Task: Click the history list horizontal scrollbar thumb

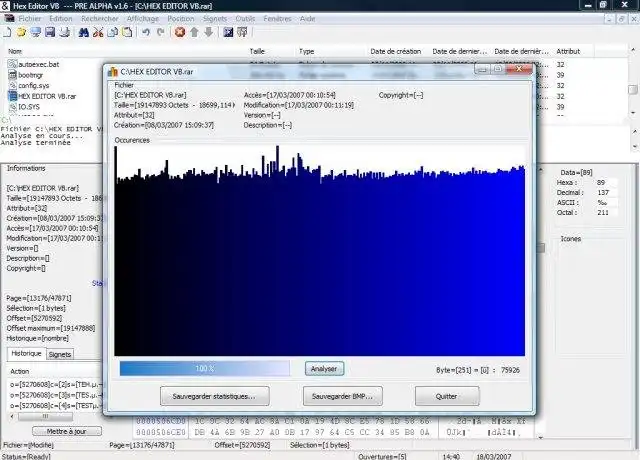Action: pyautogui.click(x=45, y=417)
